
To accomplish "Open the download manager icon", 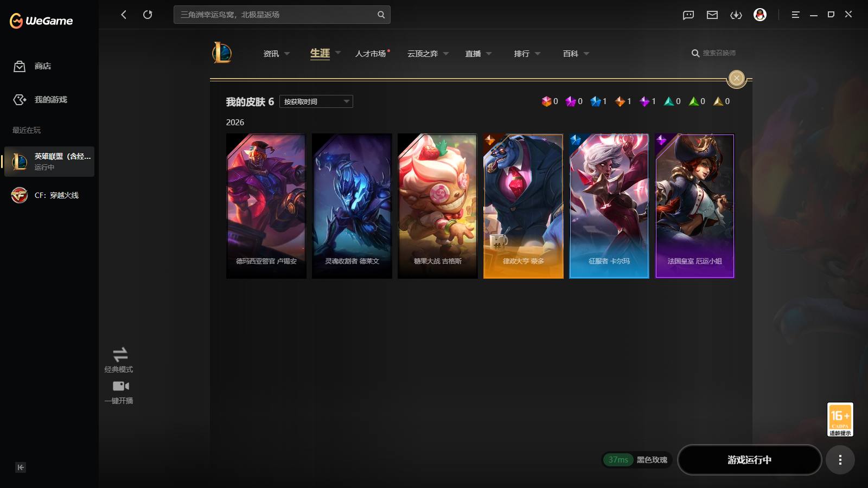I will point(736,15).
